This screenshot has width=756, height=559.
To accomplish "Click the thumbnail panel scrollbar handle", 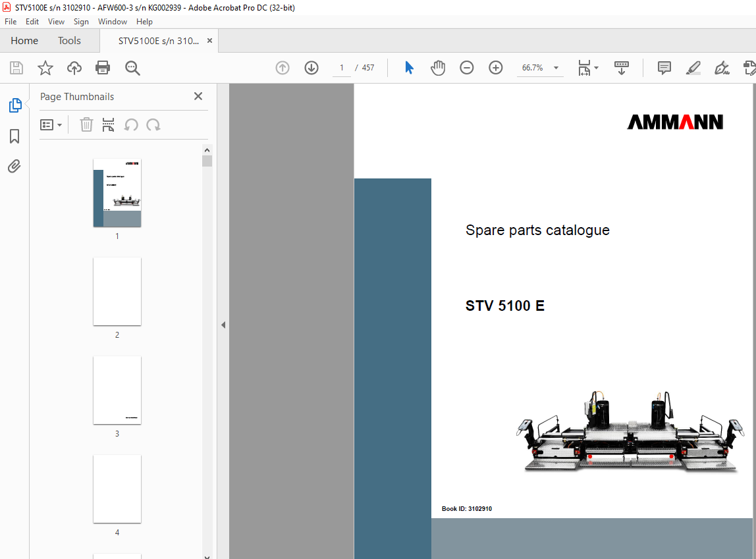I will pos(207,161).
